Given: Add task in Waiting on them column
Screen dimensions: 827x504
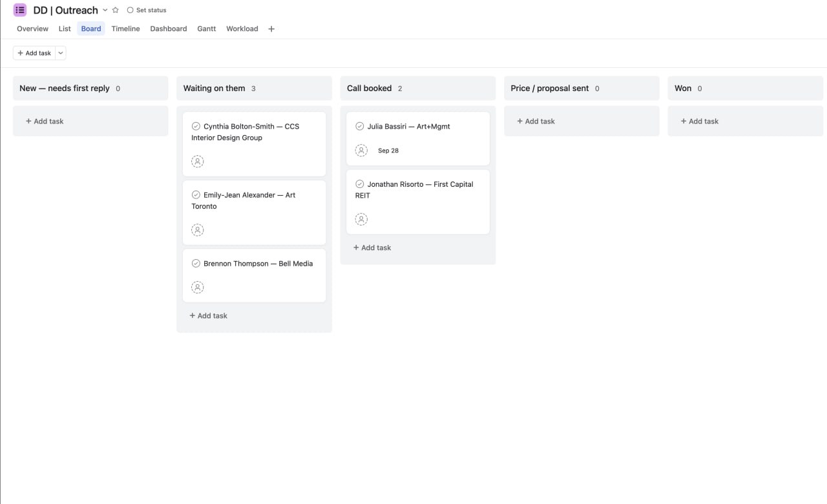Looking at the screenshot, I should [208, 316].
